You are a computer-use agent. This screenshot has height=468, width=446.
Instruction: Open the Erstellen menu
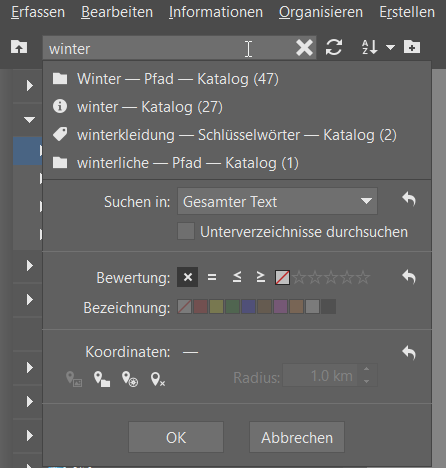(407, 12)
